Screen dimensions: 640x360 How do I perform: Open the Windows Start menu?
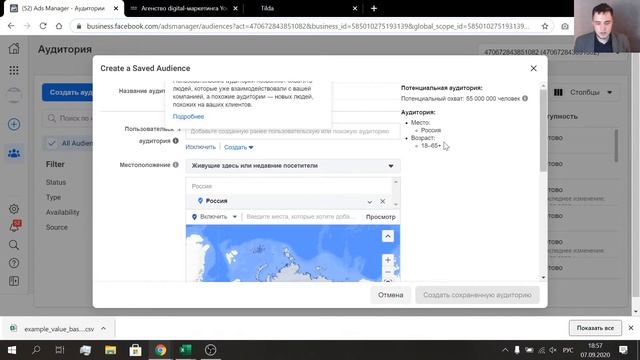click(x=12, y=350)
